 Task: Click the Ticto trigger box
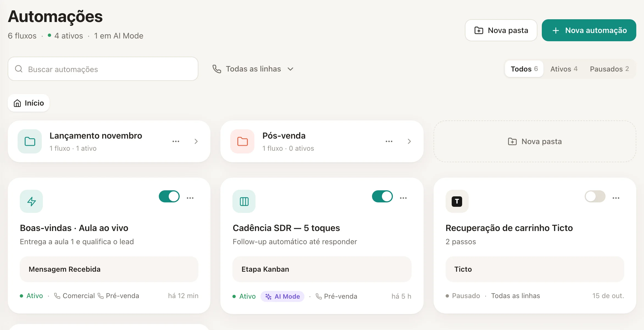[x=535, y=269]
